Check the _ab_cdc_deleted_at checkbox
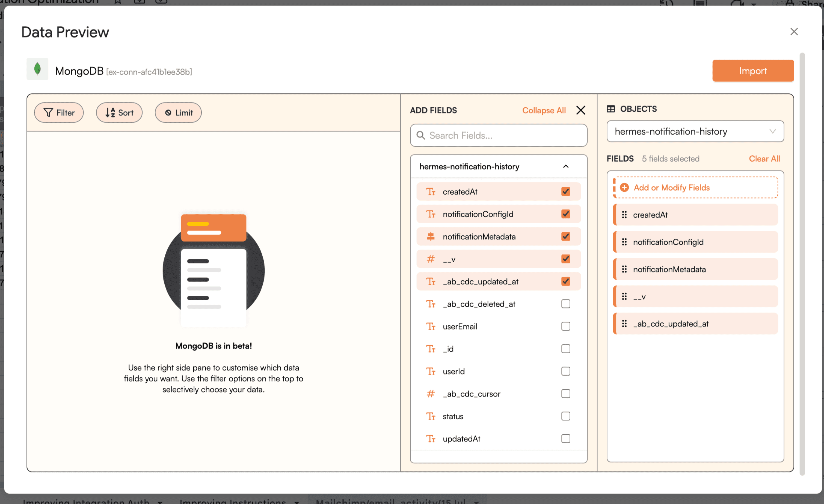This screenshot has width=824, height=504. 566,304
